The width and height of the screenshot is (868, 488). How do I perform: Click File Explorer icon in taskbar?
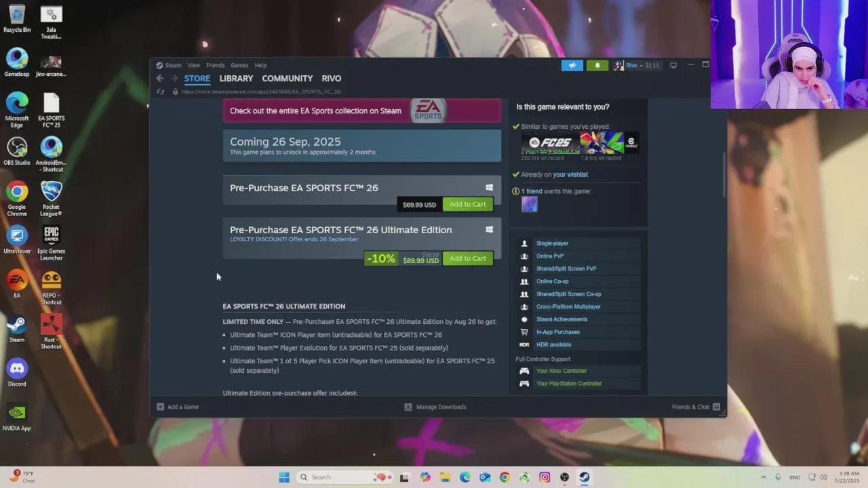445,477
